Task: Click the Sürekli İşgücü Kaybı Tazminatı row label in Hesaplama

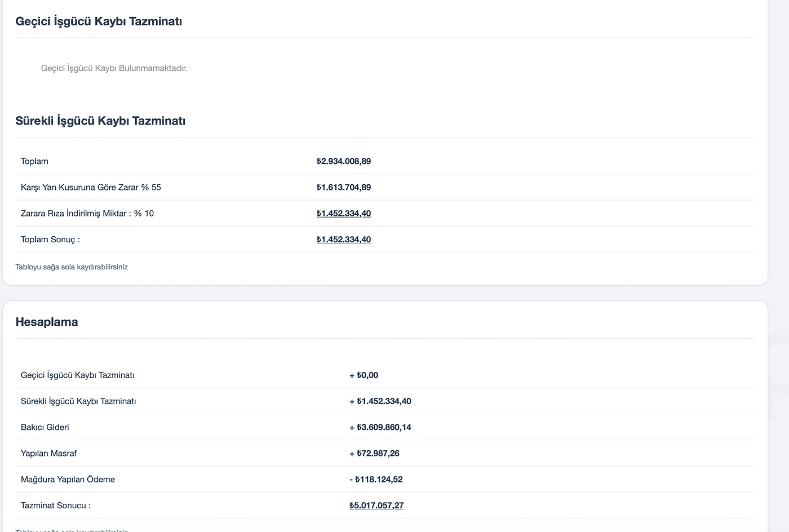Action: pyautogui.click(x=78, y=401)
